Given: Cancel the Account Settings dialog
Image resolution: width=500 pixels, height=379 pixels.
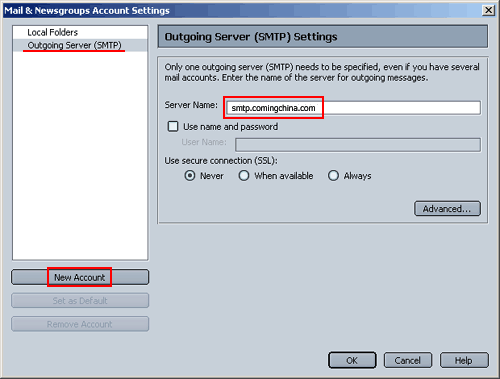Looking at the screenshot, I should point(408,360).
